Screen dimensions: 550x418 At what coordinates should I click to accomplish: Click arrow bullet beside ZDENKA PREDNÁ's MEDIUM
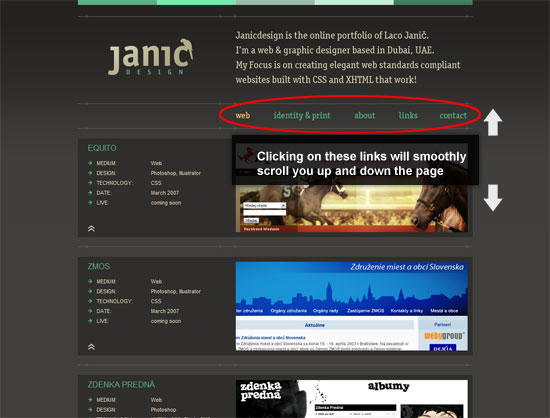(90, 400)
